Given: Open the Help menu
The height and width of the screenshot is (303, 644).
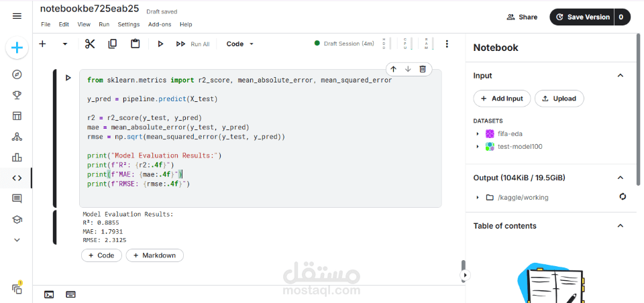Looking at the screenshot, I should (186, 24).
